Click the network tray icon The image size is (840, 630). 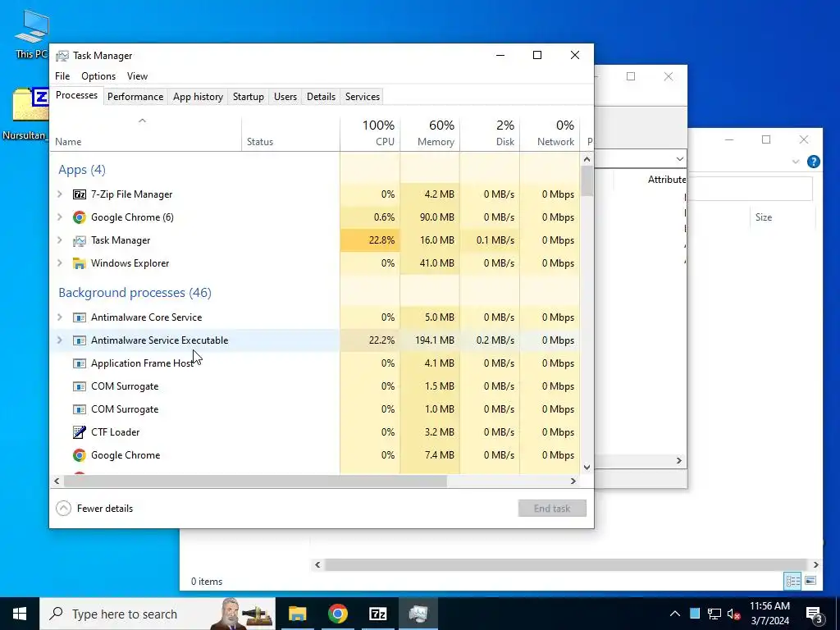tap(714, 614)
